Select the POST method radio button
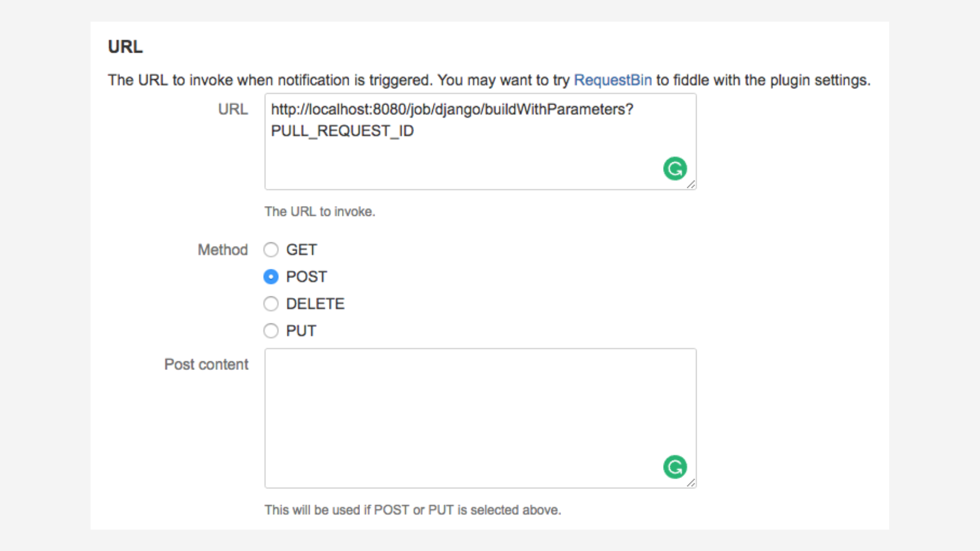Image resolution: width=980 pixels, height=551 pixels. pos(271,277)
